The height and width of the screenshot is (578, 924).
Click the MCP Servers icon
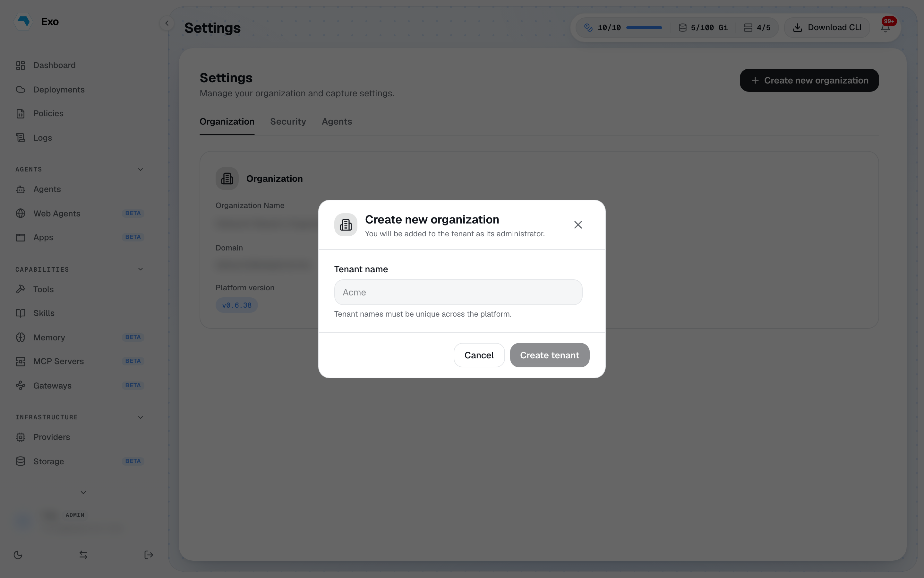21,361
